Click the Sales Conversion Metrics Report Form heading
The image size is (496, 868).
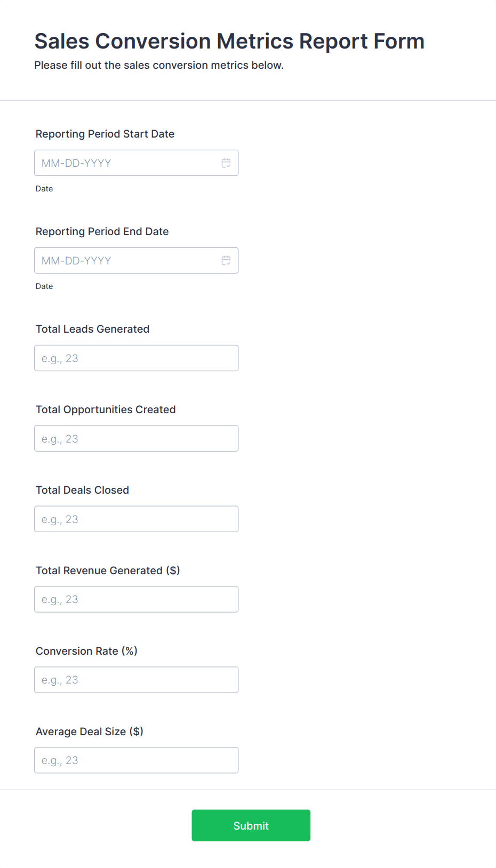tap(230, 42)
